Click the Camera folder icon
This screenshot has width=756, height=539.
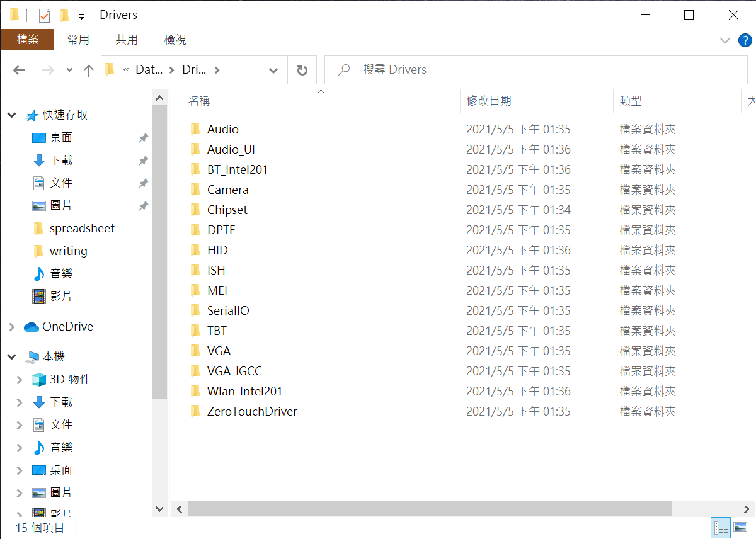point(195,190)
